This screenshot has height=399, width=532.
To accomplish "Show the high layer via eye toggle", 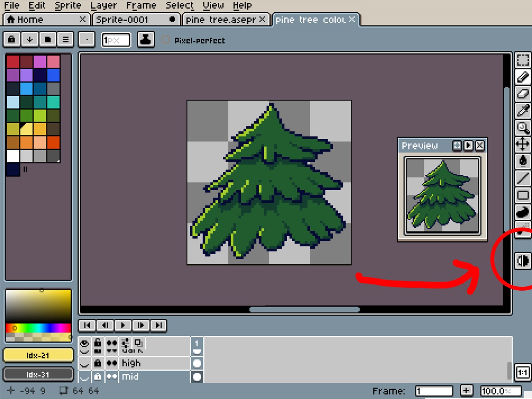I will point(84,363).
